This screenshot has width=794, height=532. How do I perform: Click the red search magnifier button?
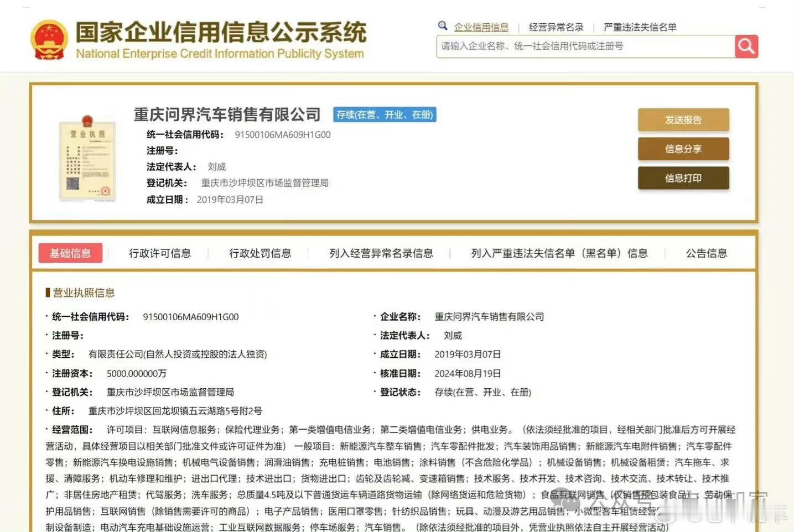point(746,46)
